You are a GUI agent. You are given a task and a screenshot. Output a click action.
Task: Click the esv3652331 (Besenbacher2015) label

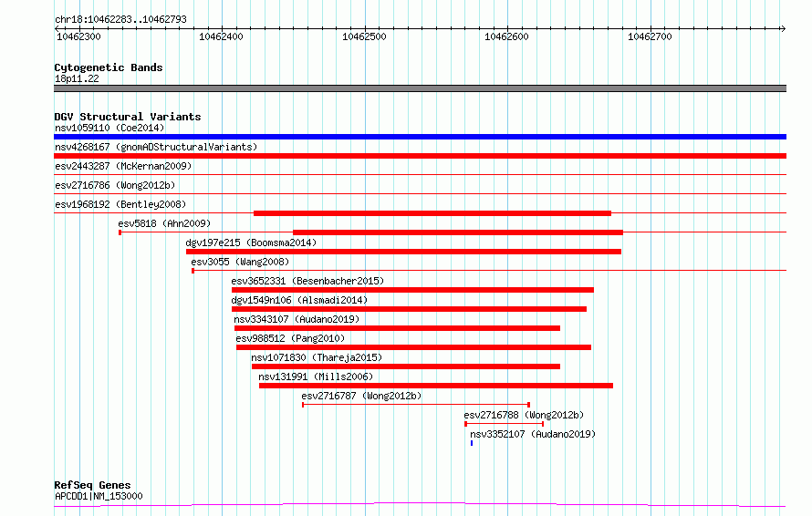(307, 281)
